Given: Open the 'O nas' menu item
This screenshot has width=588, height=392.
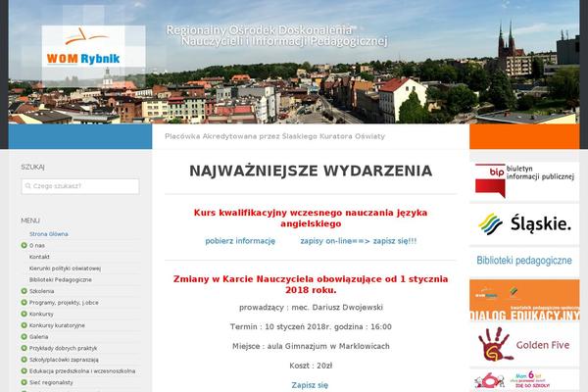Looking at the screenshot, I should (37, 245).
